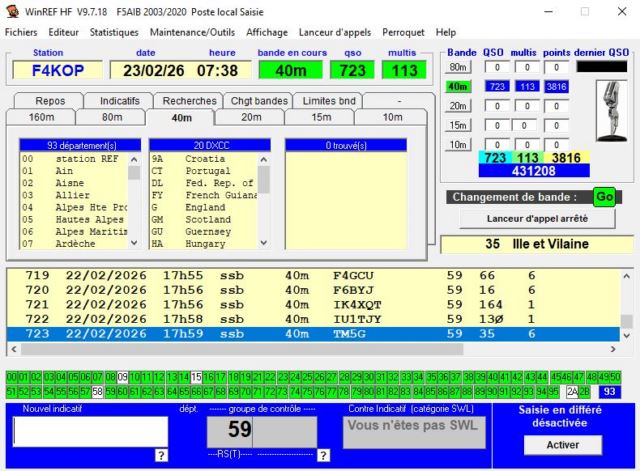Select department 58 in the grid

coord(98,392)
